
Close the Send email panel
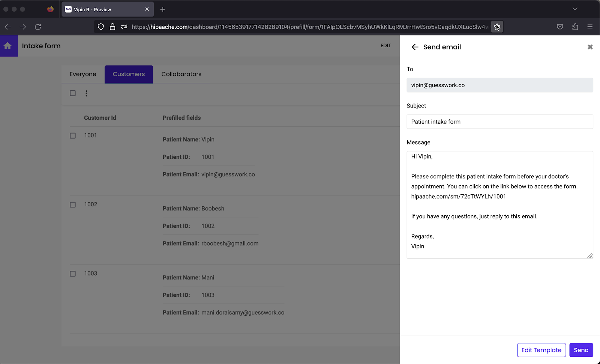coord(590,47)
